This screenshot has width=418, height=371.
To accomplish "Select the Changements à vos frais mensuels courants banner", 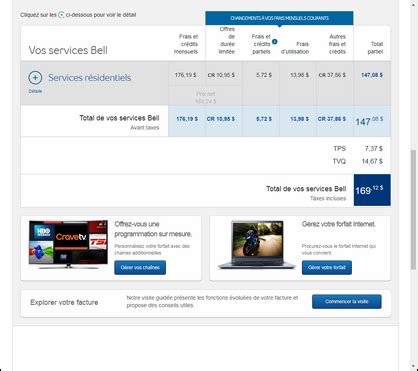I will (279, 18).
